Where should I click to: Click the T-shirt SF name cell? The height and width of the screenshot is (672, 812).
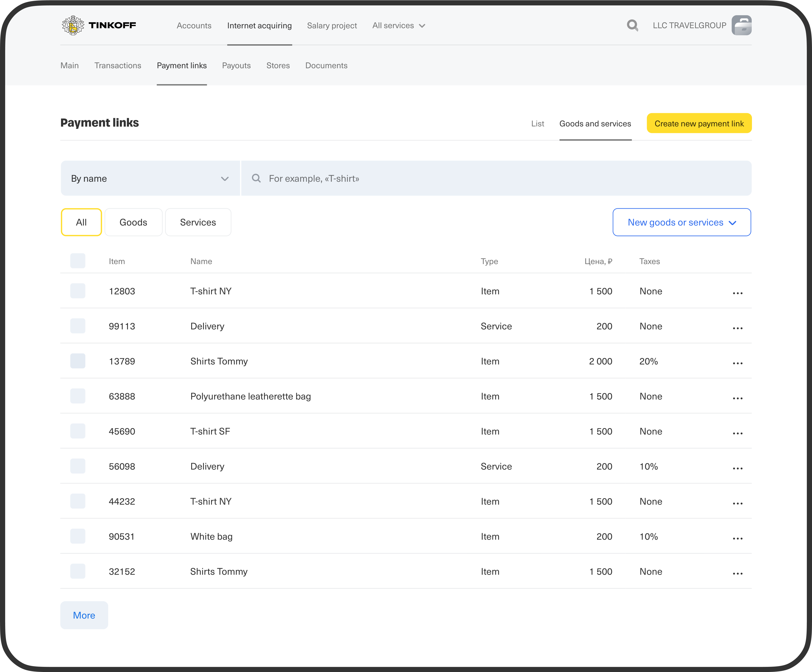pos(210,431)
